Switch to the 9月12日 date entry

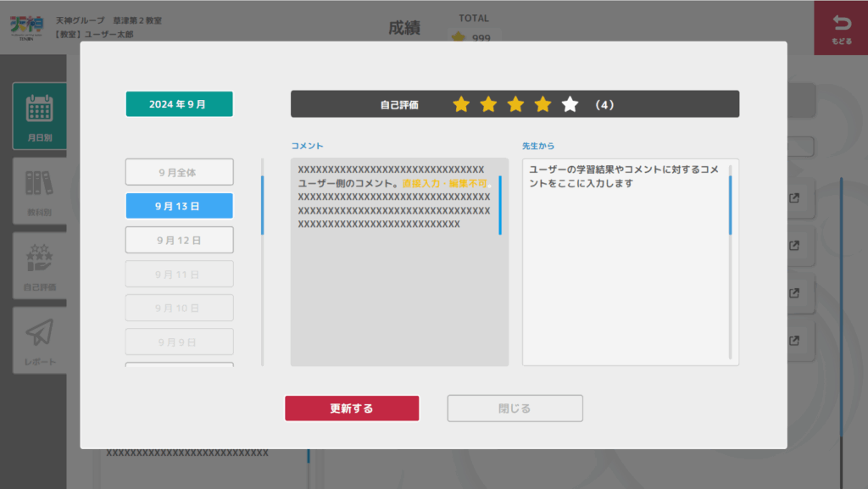click(x=179, y=239)
